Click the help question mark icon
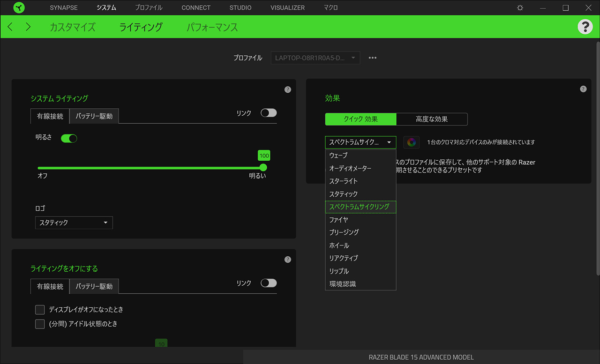Image resolution: width=600 pixels, height=364 pixels. point(585,27)
